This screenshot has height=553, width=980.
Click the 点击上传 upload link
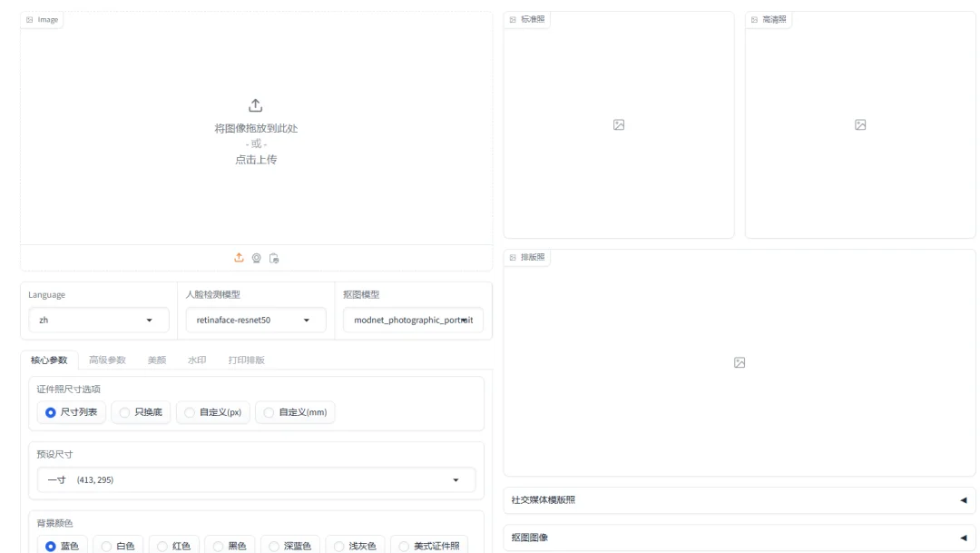255,159
